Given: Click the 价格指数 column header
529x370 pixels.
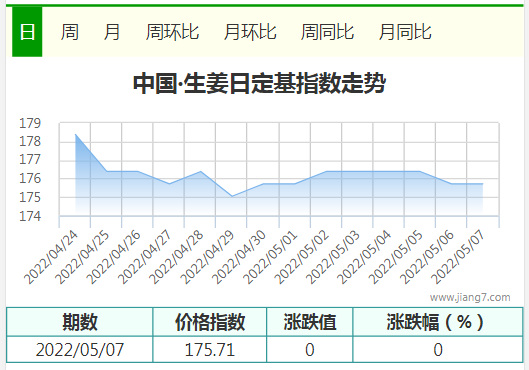Looking at the screenshot, I should click(x=210, y=322).
